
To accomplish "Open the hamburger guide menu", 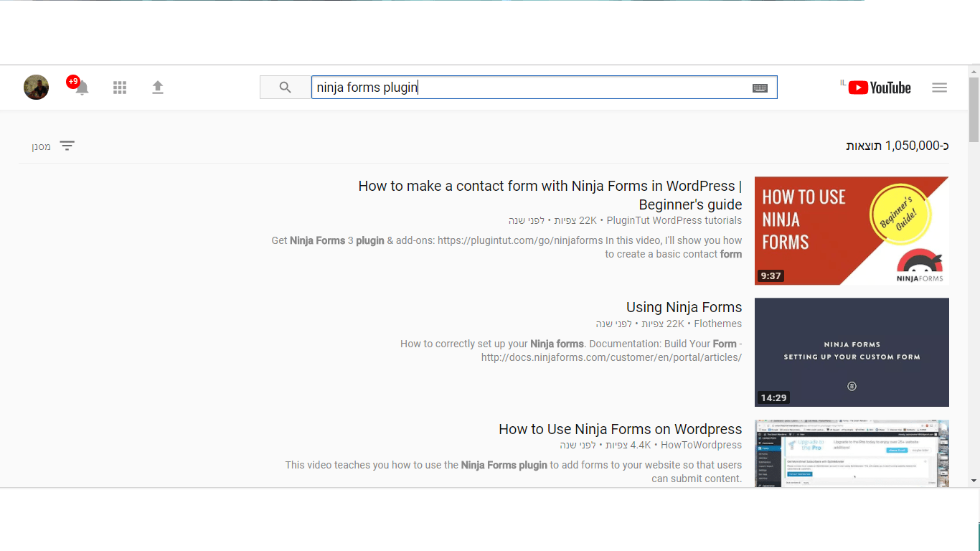I will [939, 88].
